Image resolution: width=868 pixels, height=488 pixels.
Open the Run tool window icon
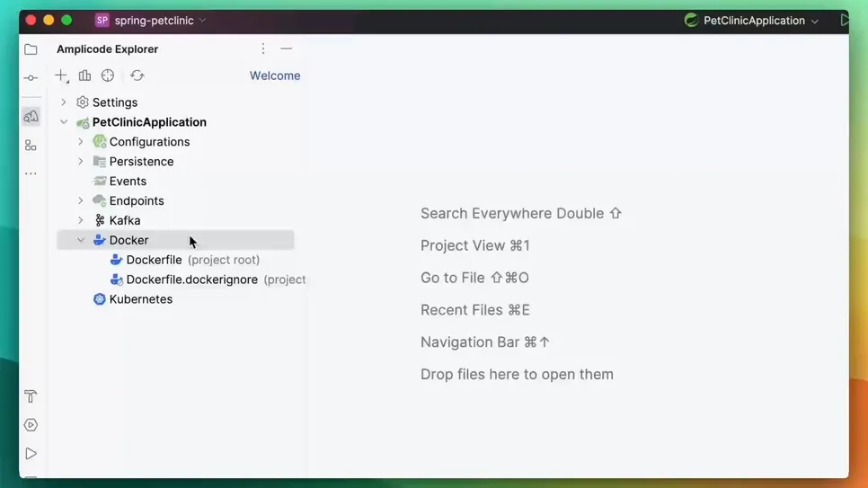31,454
